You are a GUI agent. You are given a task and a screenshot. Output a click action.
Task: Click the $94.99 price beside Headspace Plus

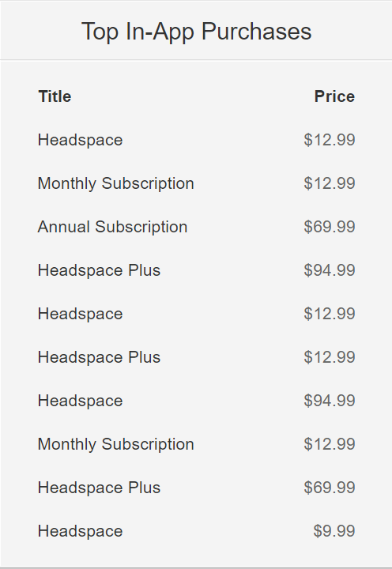[x=330, y=270]
